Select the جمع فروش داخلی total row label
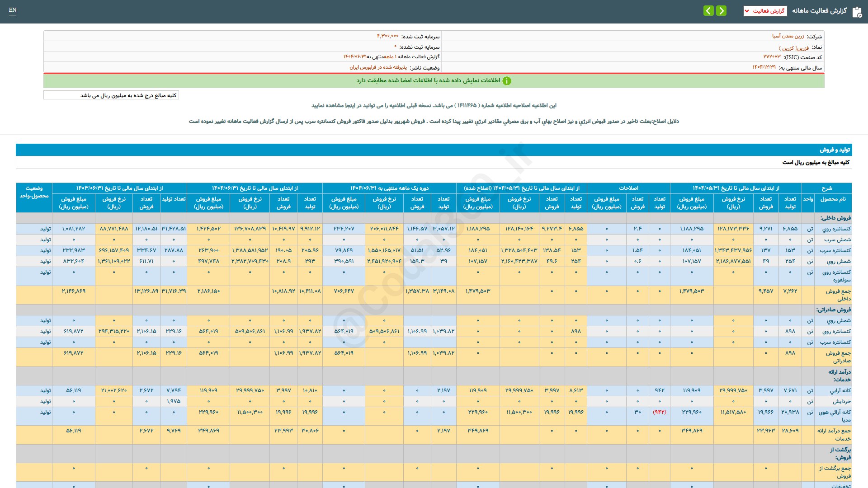 (838, 295)
